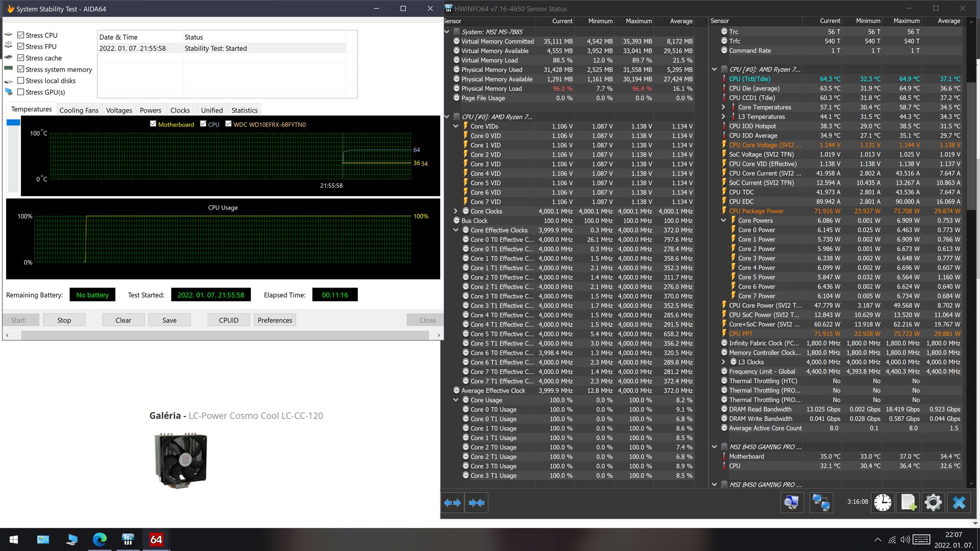This screenshot has height=551, width=980.
Task: Click the network monitors remote icon
Action: pos(821,502)
